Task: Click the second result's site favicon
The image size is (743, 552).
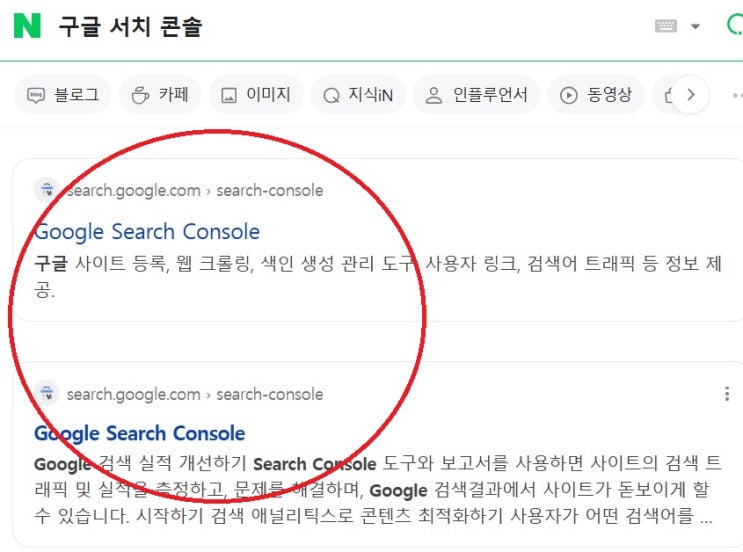Action: [x=47, y=393]
